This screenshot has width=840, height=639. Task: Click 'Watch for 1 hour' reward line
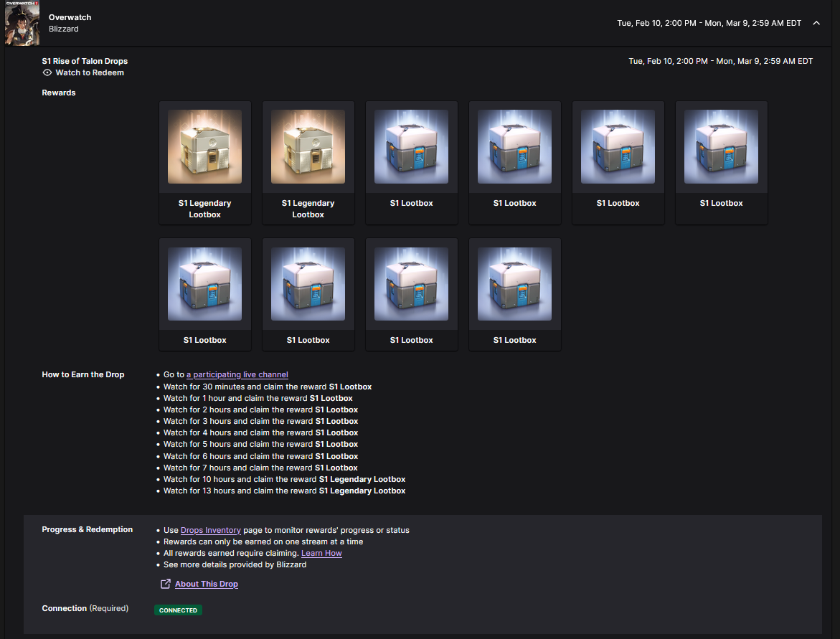[258, 398]
